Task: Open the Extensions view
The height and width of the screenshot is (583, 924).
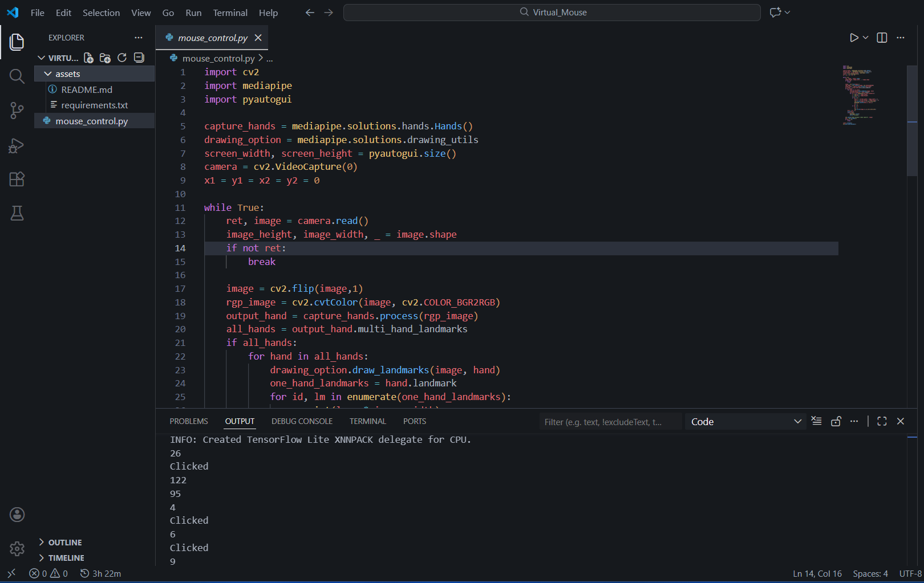Action: [x=17, y=180]
